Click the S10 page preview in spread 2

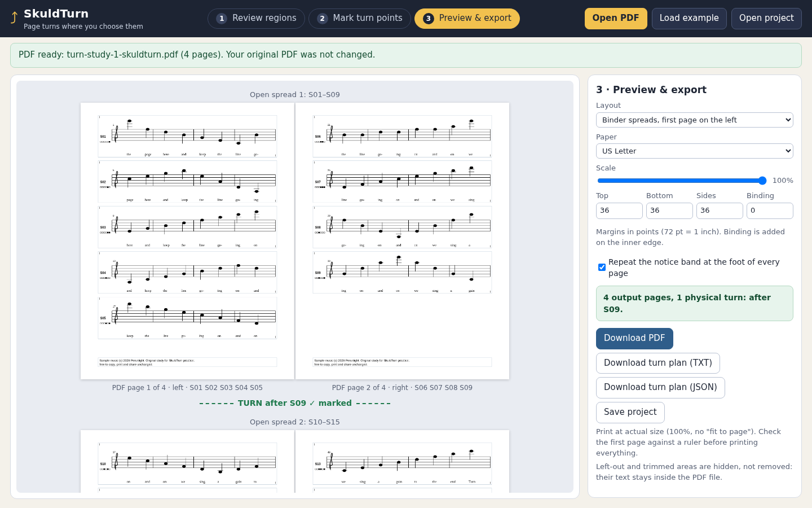(187, 461)
